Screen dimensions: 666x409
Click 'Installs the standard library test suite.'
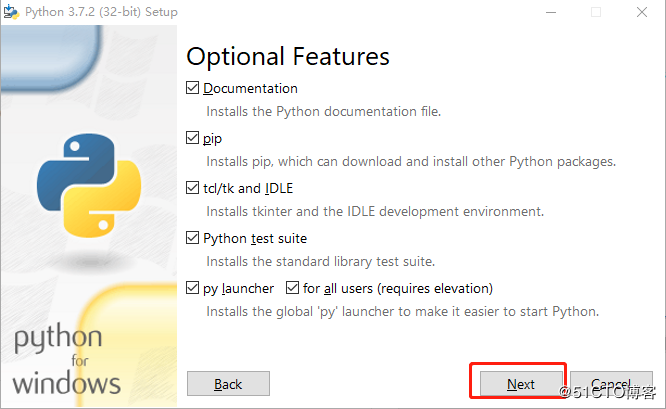pos(321,262)
